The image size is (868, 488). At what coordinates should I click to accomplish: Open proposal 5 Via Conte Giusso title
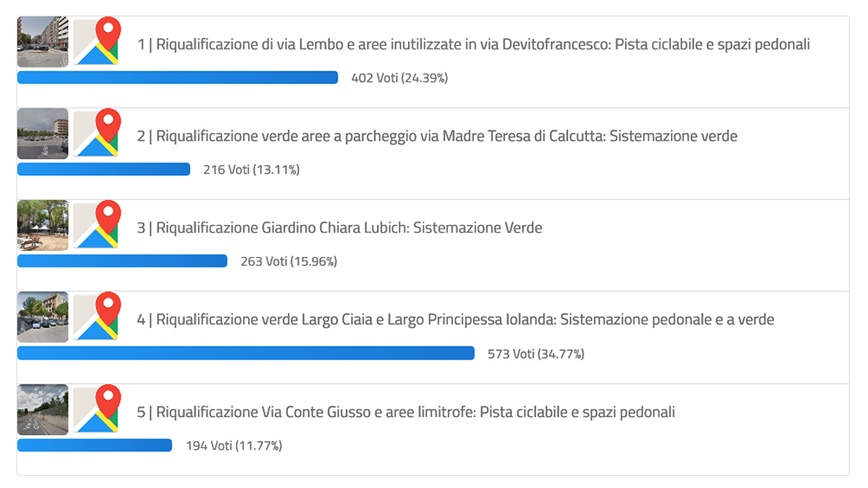coord(405,412)
